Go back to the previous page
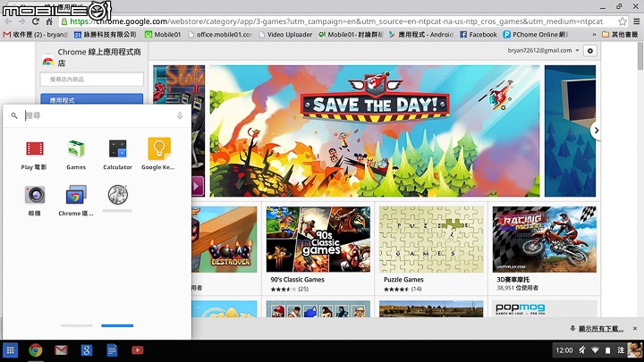 (x=9, y=21)
